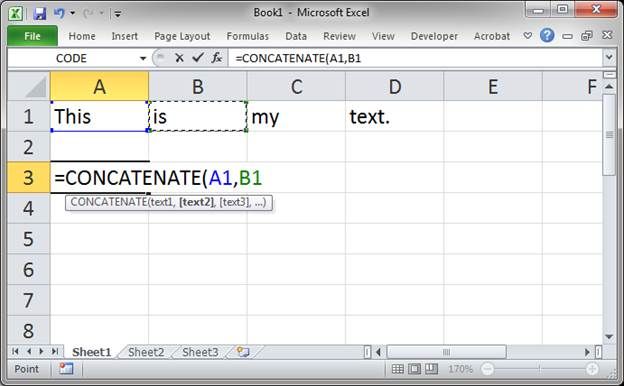Viewport: 624px width, 386px height.
Task: Close the workbook window using ribbon X
Action: point(607,35)
